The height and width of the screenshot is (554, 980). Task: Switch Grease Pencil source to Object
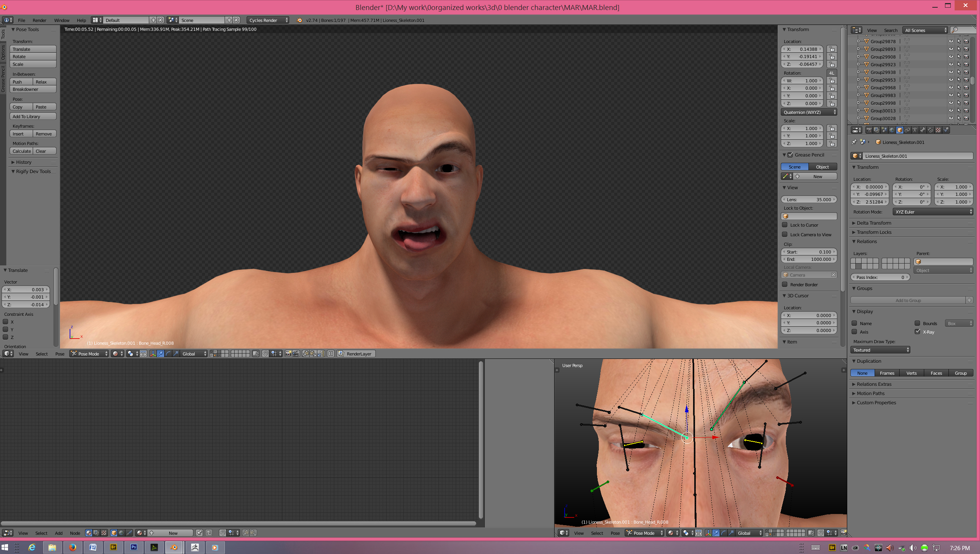click(822, 167)
